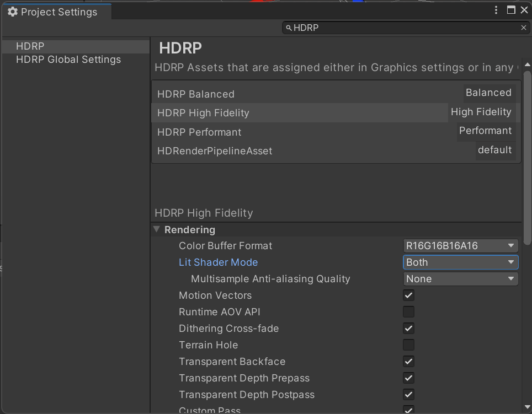Click the vertical scrollbar down arrow
Screen dimensions: 532x414
[x=527, y=407]
